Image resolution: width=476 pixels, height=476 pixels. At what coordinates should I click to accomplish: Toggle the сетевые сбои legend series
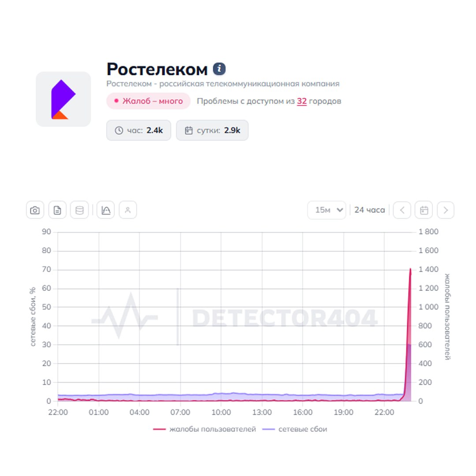click(x=295, y=429)
